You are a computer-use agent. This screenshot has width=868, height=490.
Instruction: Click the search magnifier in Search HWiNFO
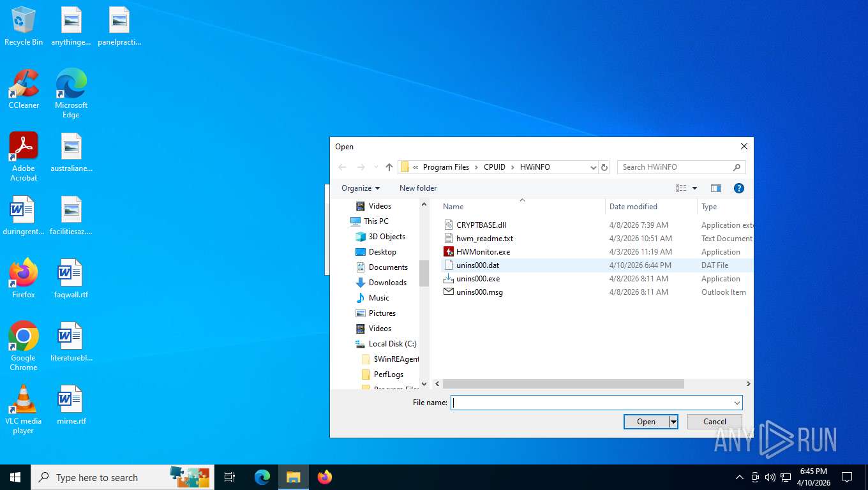coord(737,167)
